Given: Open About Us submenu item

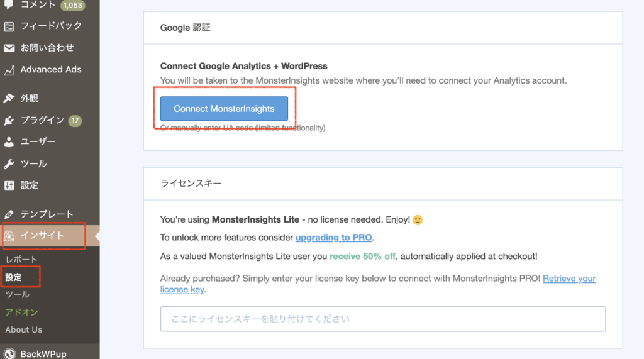Looking at the screenshot, I should tap(23, 330).
